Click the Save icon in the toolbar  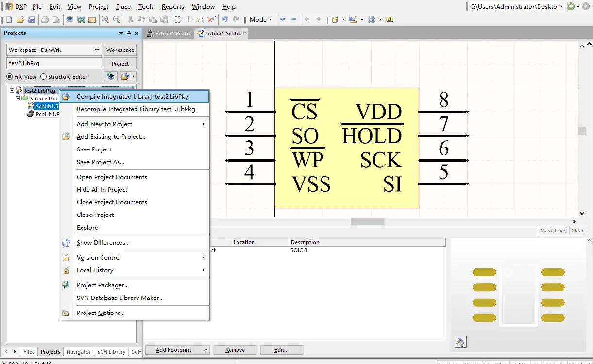(32, 19)
